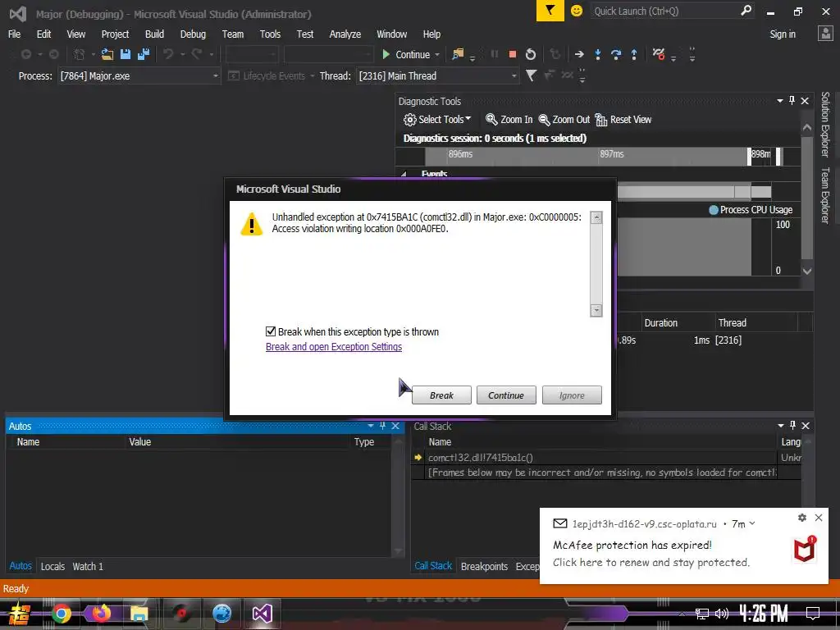This screenshot has height=630, width=840.
Task: Switch to the Locals tab
Action: [x=52, y=566]
